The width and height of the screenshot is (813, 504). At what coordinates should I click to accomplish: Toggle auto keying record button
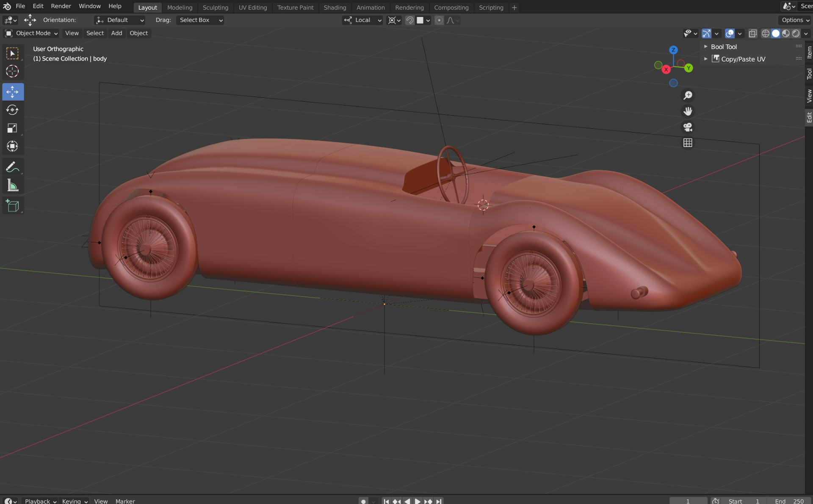pyautogui.click(x=363, y=501)
